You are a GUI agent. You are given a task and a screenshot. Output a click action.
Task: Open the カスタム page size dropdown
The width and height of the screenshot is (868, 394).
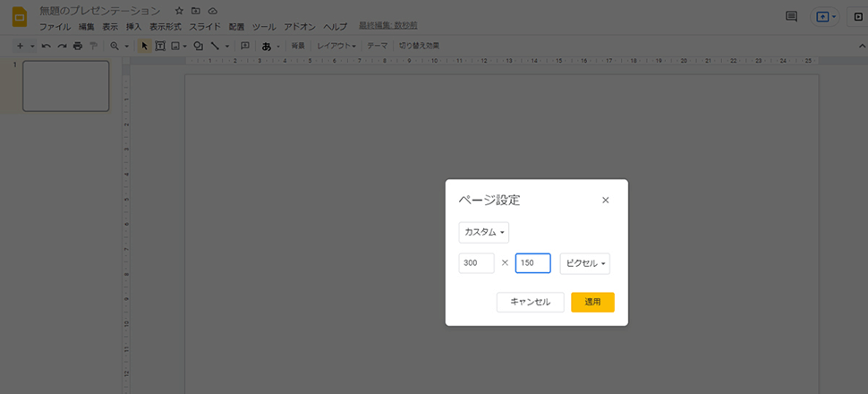tap(484, 233)
